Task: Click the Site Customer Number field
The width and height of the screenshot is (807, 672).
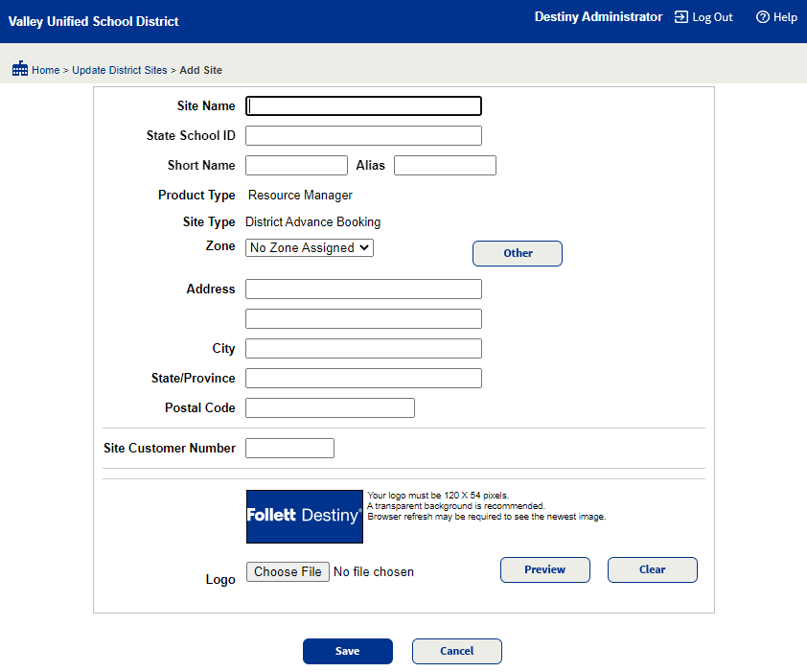Action: 289,448
